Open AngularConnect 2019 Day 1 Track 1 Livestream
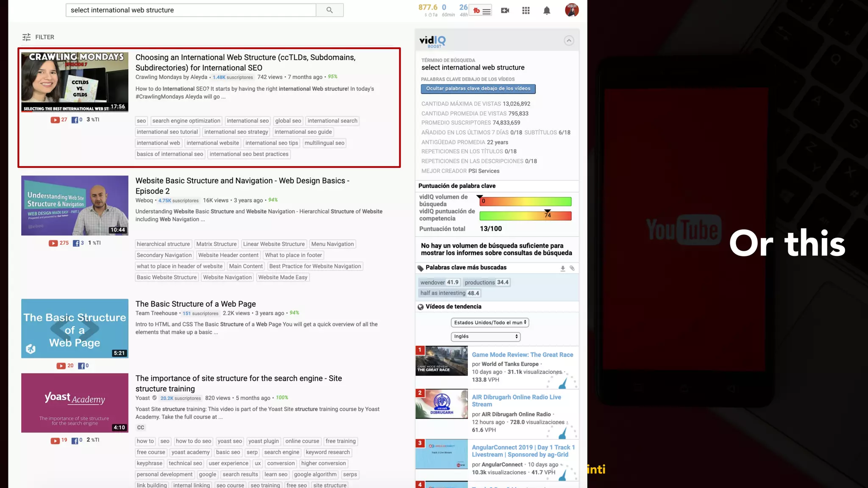This screenshot has width=868, height=488. tap(523, 451)
